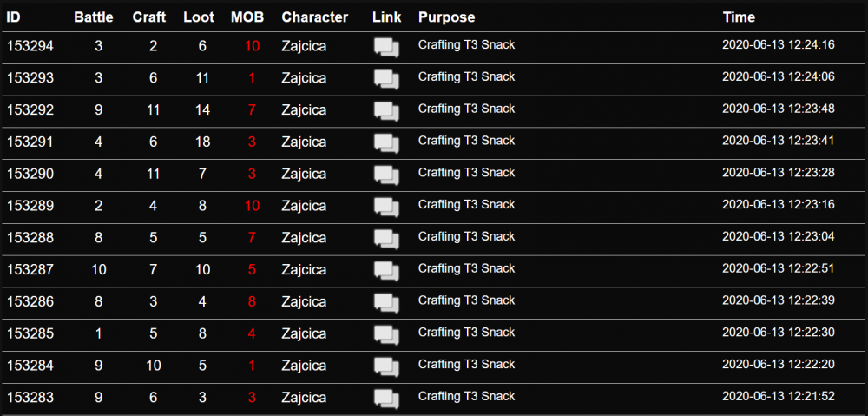868x416 pixels.
Task: Click the chat link icon for roll 153291
Action: click(386, 143)
